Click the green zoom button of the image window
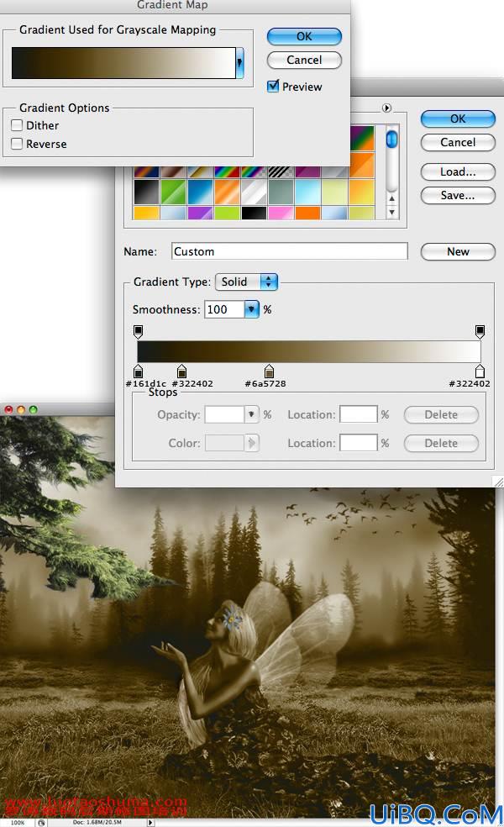 click(x=34, y=409)
